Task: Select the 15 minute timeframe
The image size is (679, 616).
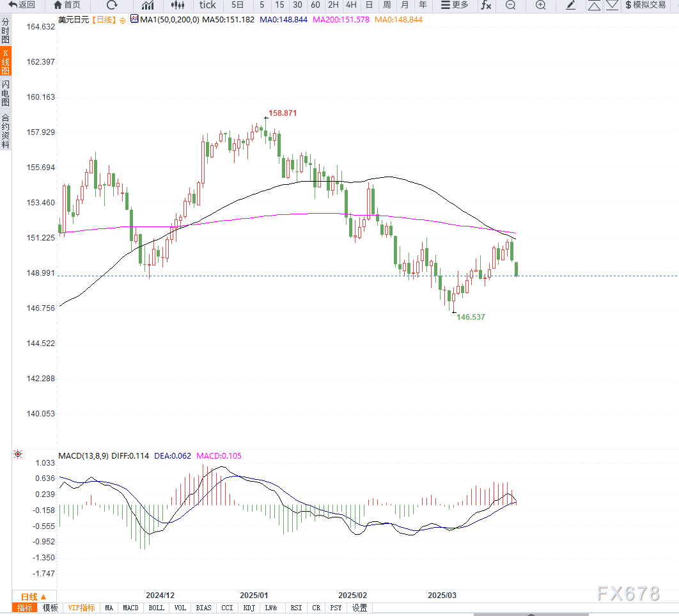Action: (280, 5)
